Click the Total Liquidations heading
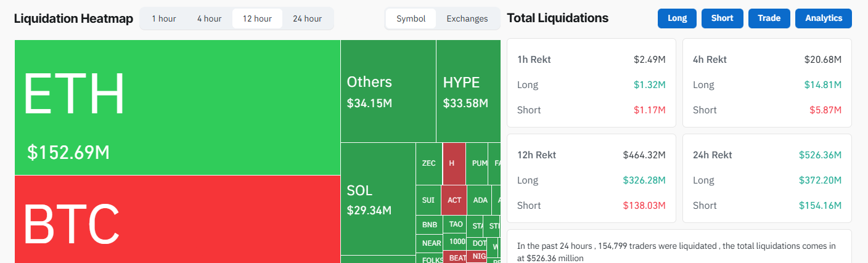The width and height of the screenshot is (868, 263). (557, 18)
